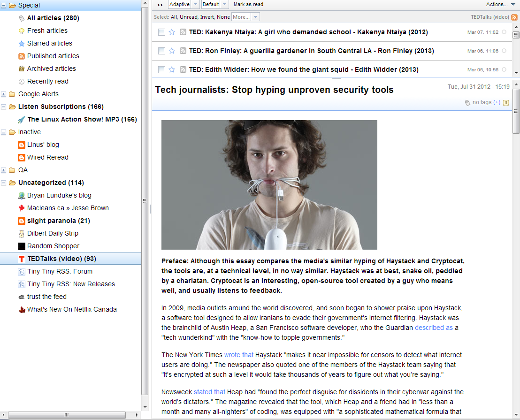
Task: Click the Random Shopper feed icon
Action: coord(21,246)
